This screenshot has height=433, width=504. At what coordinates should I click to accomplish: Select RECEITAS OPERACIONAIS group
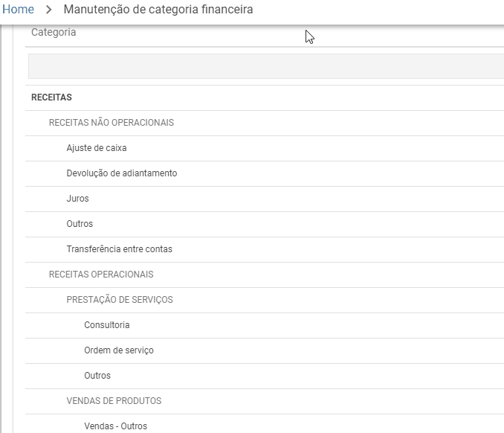coord(265,275)
